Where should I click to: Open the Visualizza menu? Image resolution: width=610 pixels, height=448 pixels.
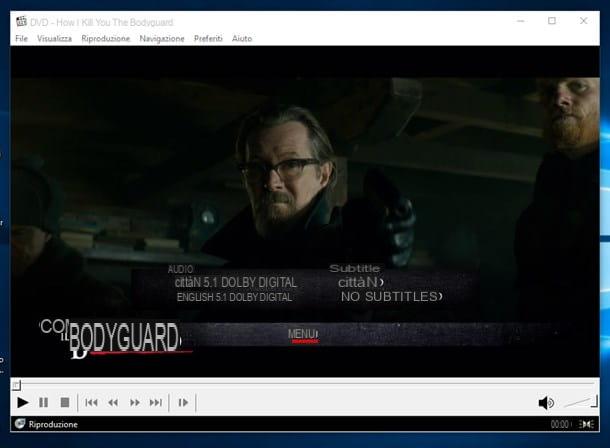coord(54,38)
